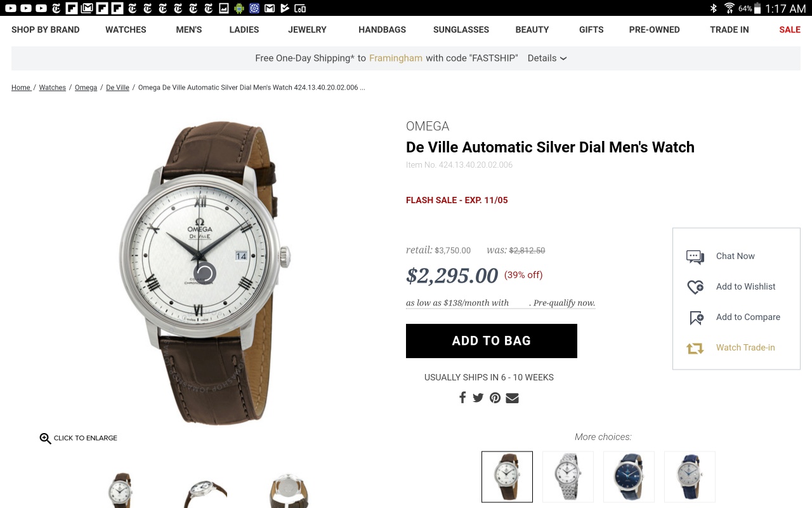Click the Pre-qualify now financing link
The height and width of the screenshot is (508, 812).
pyautogui.click(x=564, y=303)
